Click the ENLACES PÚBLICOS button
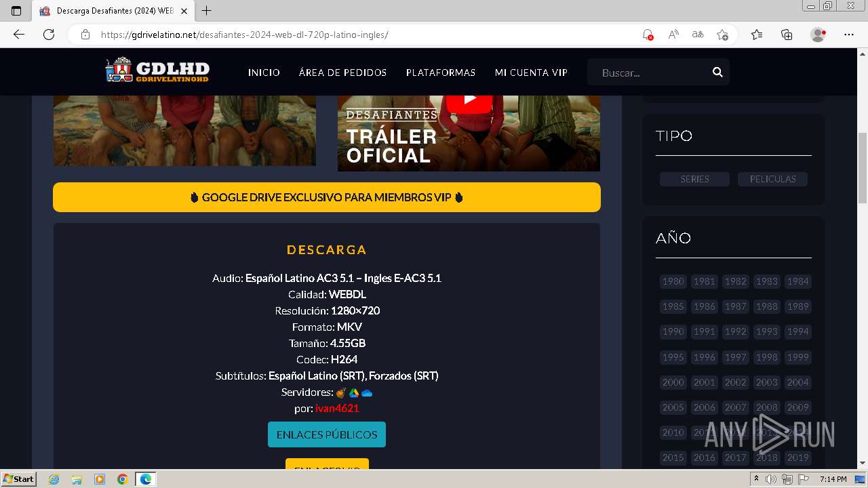Screen dimensions: 868x488 pyautogui.click(x=327, y=434)
